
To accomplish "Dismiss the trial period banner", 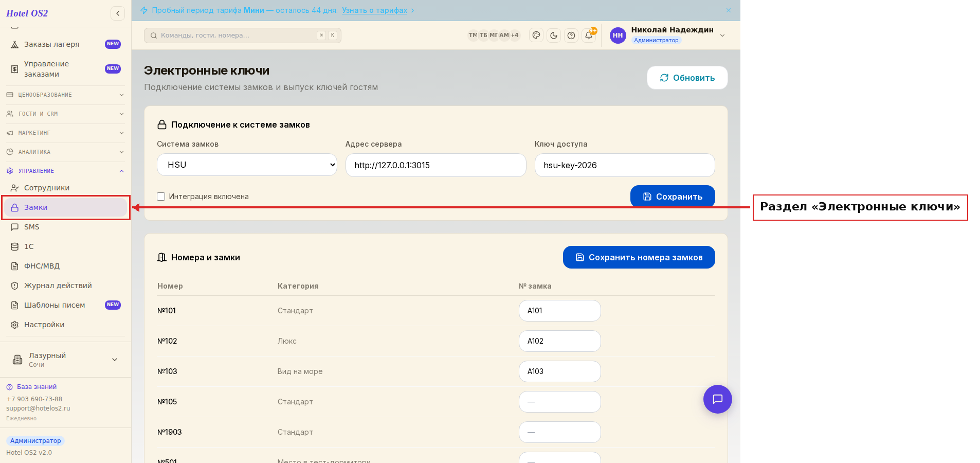I will pos(729,10).
